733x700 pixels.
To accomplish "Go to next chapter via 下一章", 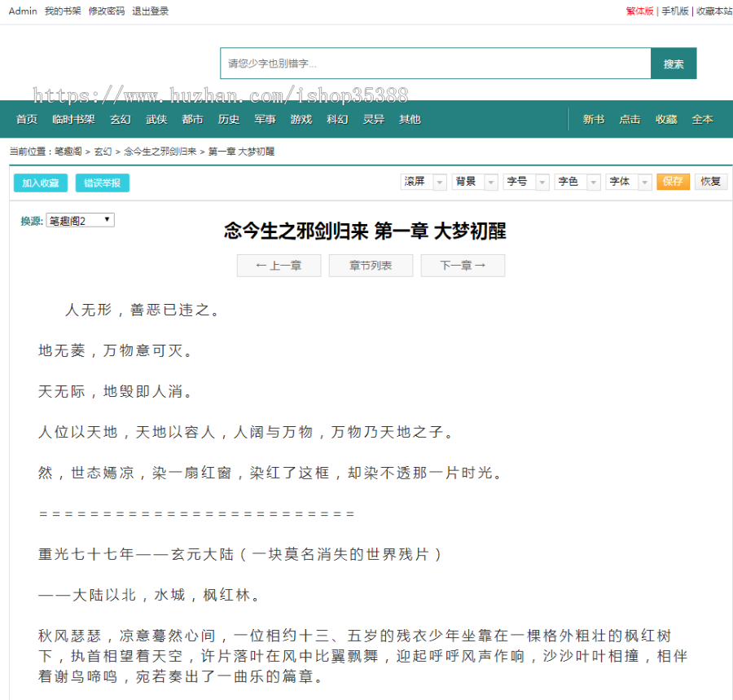I will 463,266.
